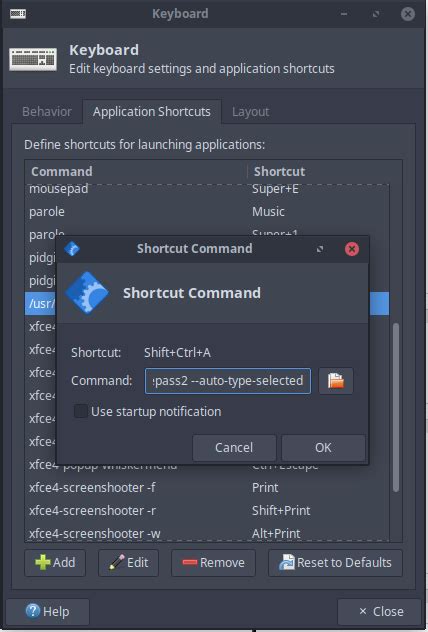Switch to the Behavior tab
The image size is (428, 632).
tap(47, 112)
